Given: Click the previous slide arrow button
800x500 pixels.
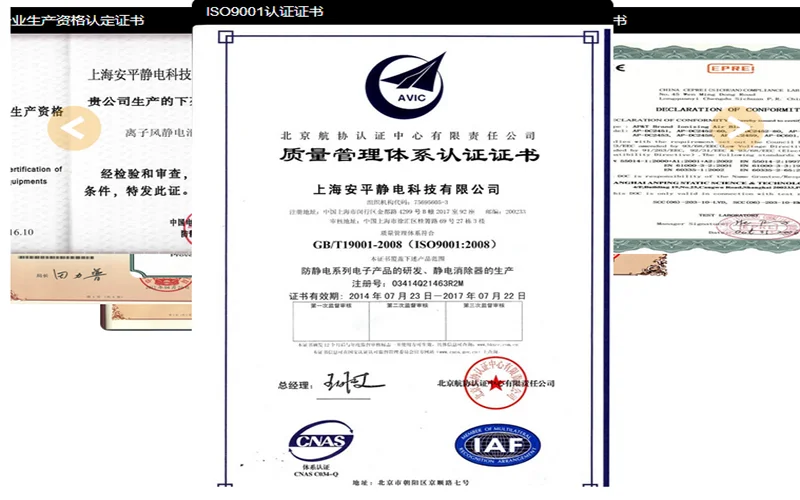Looking at the screenshot, I should click(x=74, y=128).
